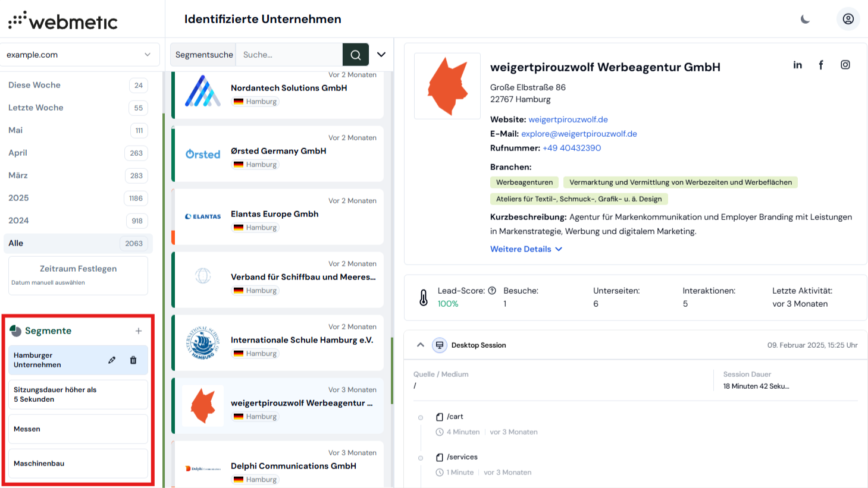Click Desktop Session monitor icon
This screenshot has height=488, width=868.
[440, 345]
